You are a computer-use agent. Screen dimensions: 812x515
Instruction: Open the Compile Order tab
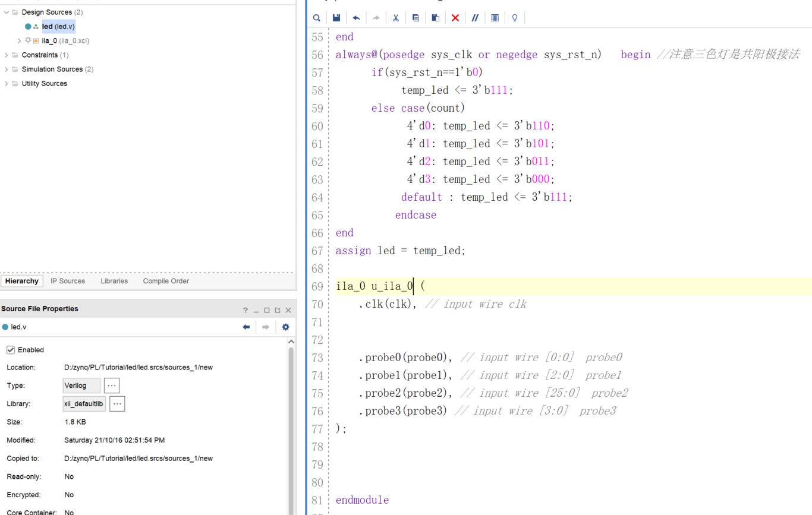click(x=166, y=281)
